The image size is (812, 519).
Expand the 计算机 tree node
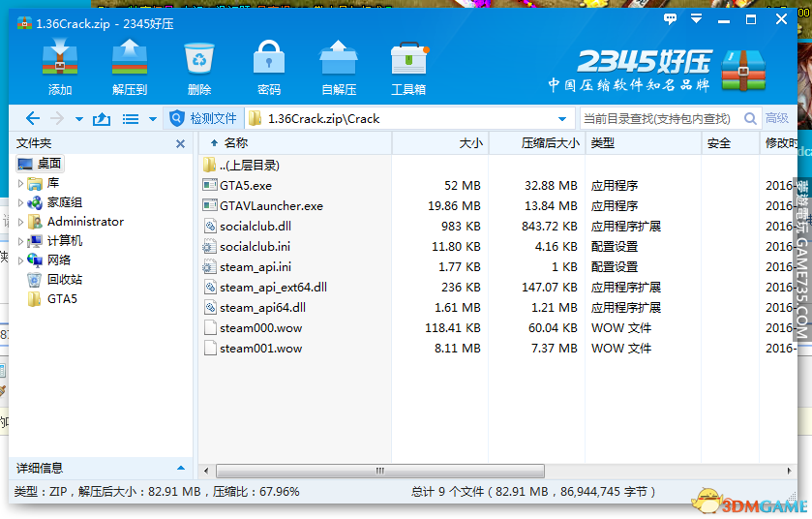[21, 241]
